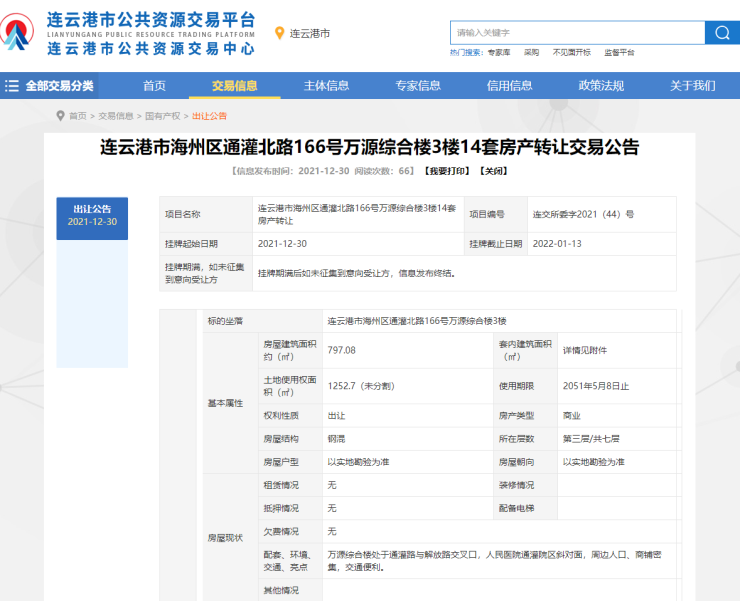Go to 国有产权 in breadcrumb
This screenshot has height=601, width=740.
coord(162,116)
